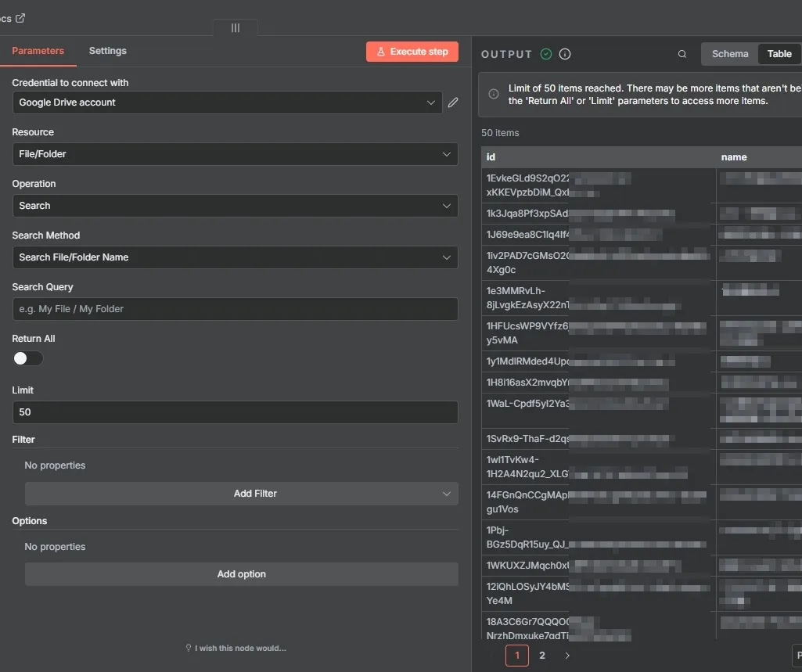The image size is (802, 672).
Task: Edit the Google Drive credential with pencil icon
Action: [x=453, y=102]
